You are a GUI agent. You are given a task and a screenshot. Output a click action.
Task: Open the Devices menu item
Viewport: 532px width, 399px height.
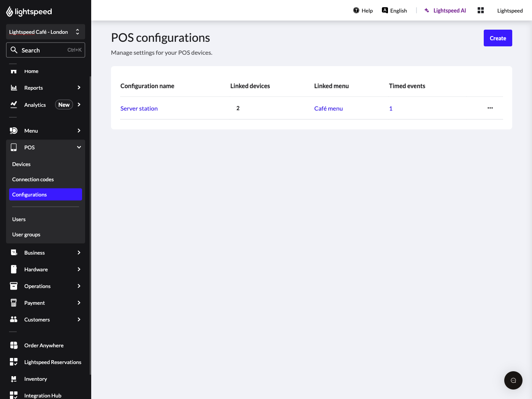(21, 164)
